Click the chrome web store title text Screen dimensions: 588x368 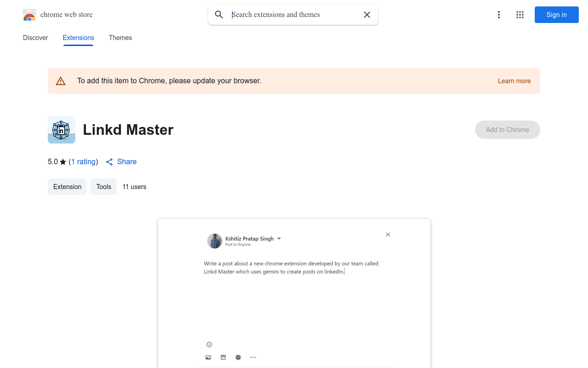[67, 15]
